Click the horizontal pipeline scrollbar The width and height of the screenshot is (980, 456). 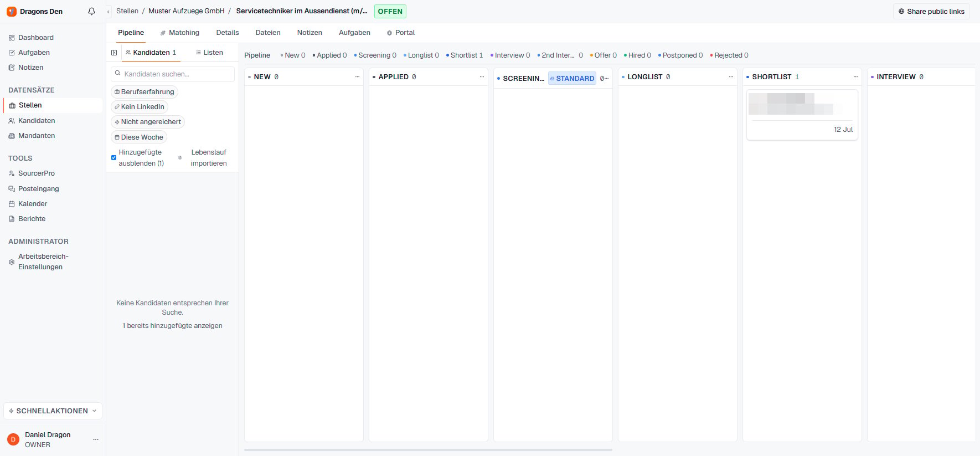428,450
